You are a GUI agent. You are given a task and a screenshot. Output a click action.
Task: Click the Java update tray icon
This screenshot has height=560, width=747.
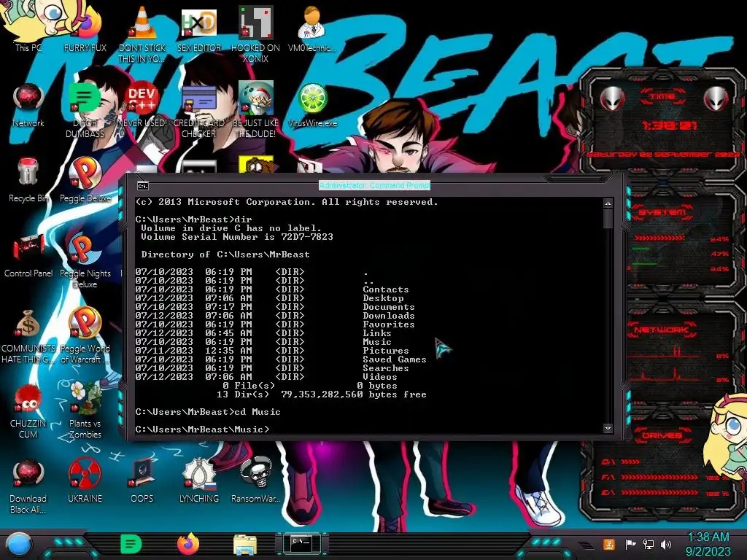tap(609, 544)
